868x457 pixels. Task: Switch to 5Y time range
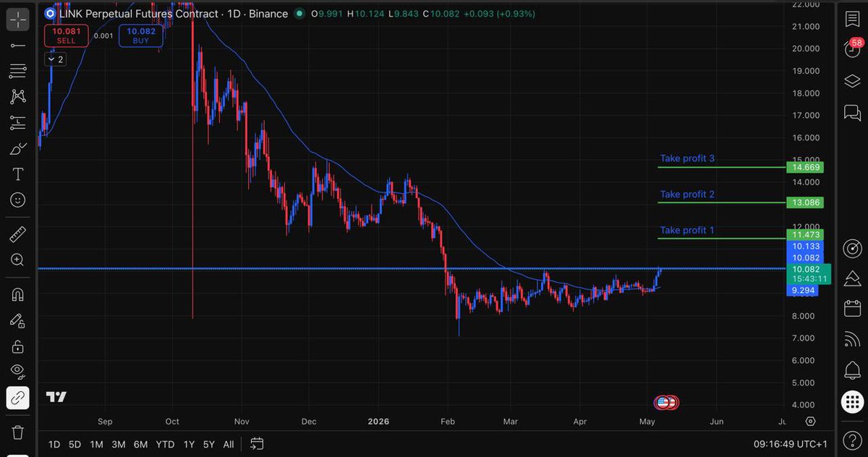(209, 444)
